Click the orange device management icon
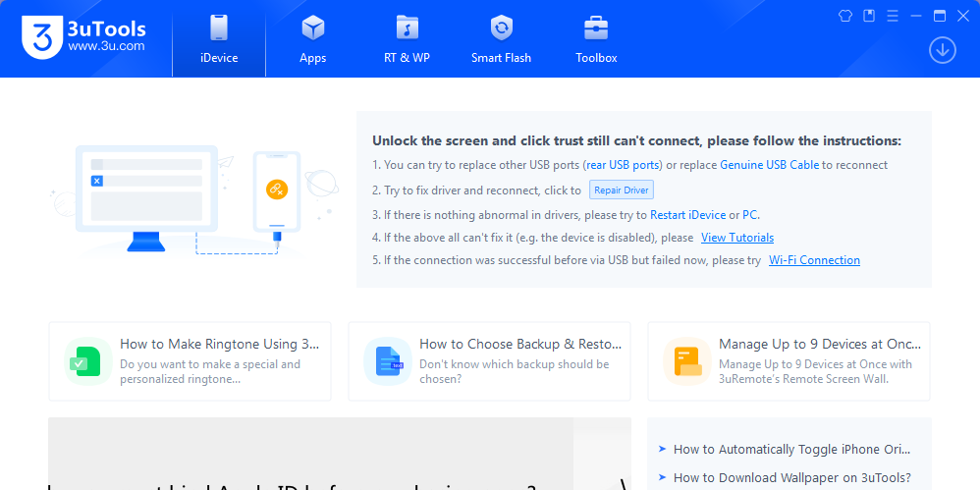Screen dimensions: 980x490 point(686,360)
